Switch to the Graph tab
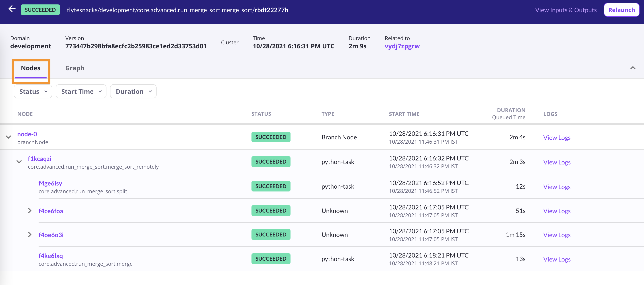 75,68
